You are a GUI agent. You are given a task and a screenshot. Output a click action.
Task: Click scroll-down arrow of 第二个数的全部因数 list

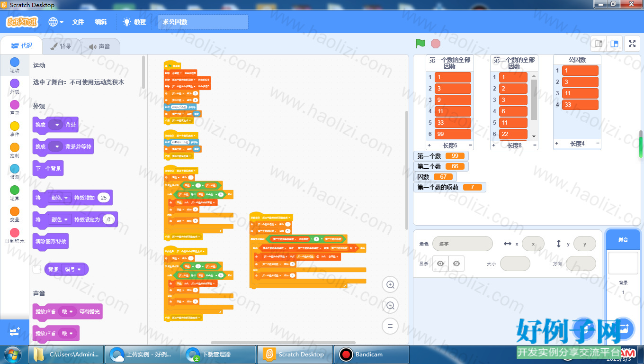click(534, 136)
